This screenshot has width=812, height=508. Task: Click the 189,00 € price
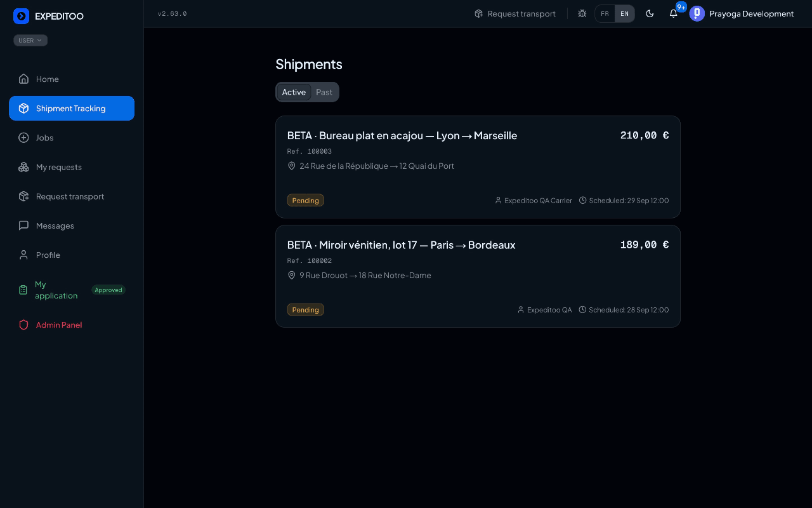click(645, 244)
